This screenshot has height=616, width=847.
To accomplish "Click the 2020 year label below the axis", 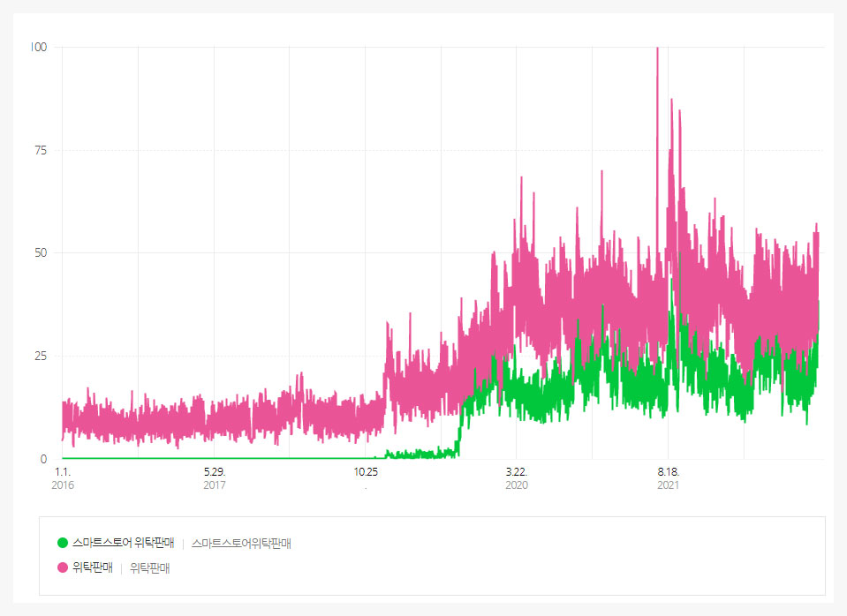I will point(517,485).
